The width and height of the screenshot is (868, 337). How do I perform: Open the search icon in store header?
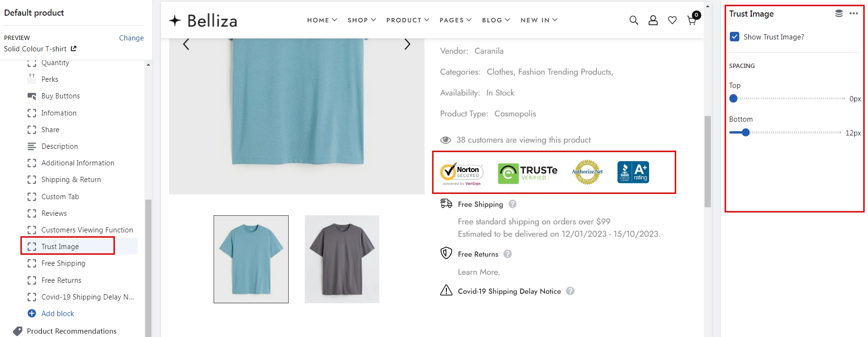click(633, 20)
